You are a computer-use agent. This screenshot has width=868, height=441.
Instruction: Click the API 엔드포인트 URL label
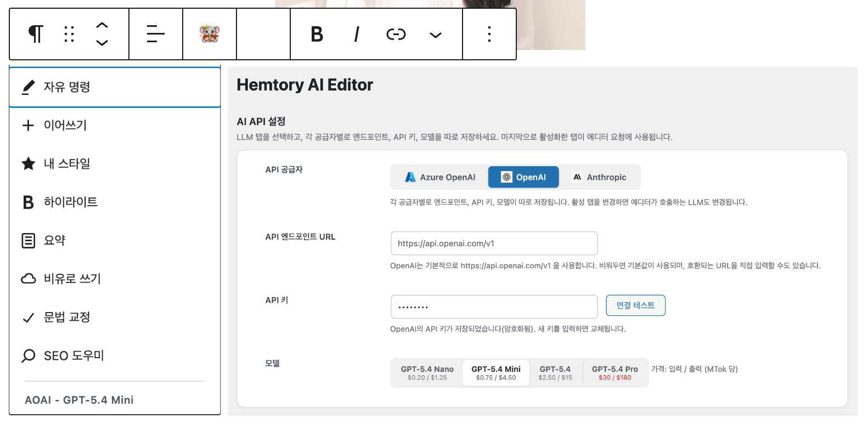coord(300,237)
